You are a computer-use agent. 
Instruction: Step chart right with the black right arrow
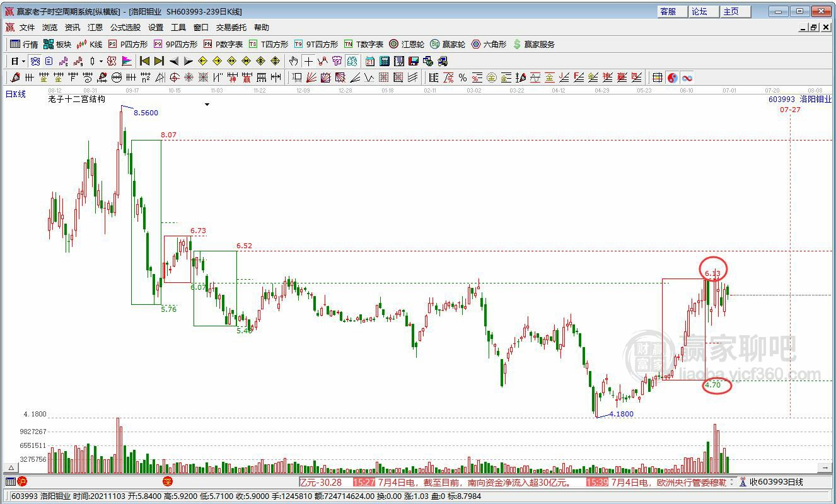click(188, 61)
